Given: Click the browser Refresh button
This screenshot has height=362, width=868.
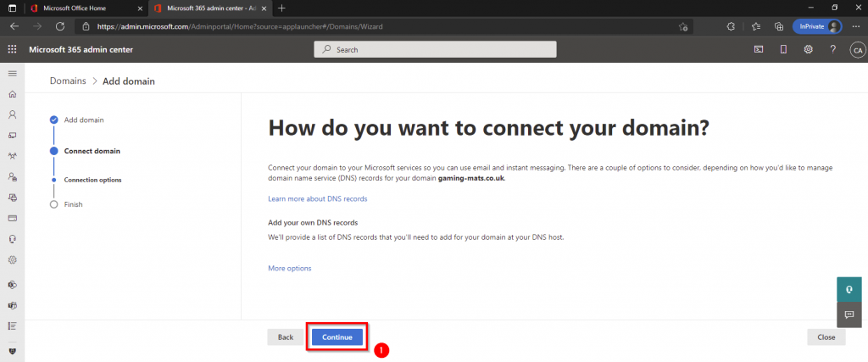Looking at the screenshot, I should coord(60,26).
